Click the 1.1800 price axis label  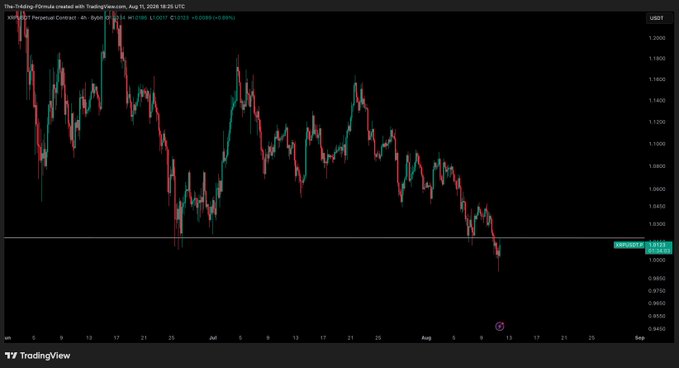coord(657,58)
